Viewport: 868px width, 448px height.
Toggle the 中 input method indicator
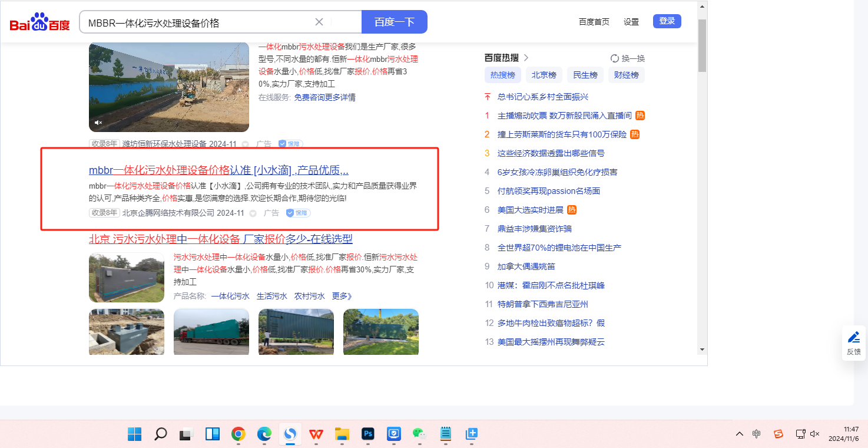756,434
